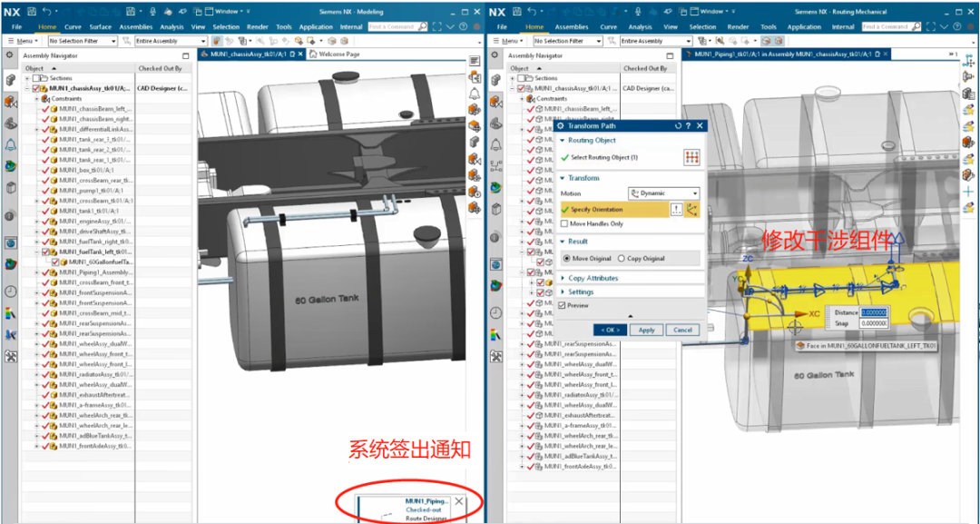
Task: Click Apply button in Transform Path
Action: (x=646, y=330)
